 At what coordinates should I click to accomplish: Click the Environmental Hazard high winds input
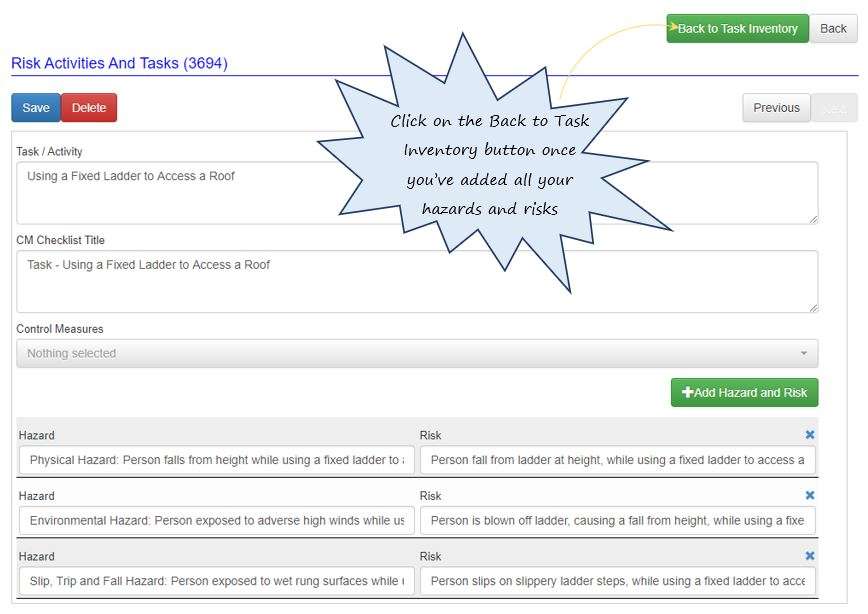click(x=217, y=520)
